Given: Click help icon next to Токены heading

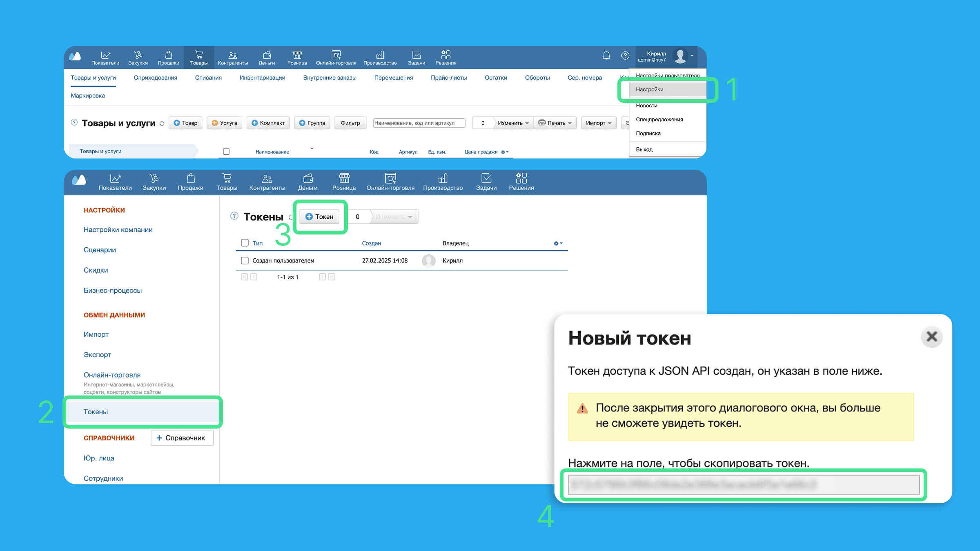Looking at the screenshot, I should tap(234, 216).
